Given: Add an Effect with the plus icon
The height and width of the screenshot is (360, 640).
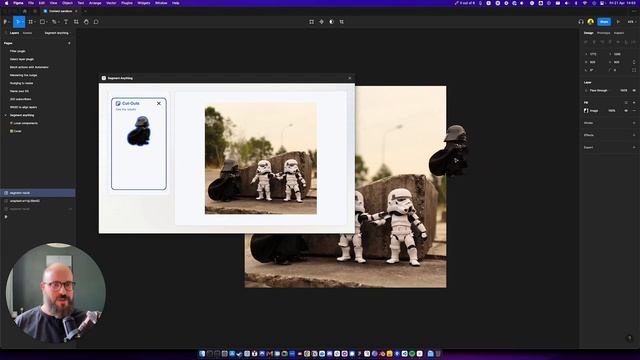Looking at the screenshot, I should [x=634, y=135].
